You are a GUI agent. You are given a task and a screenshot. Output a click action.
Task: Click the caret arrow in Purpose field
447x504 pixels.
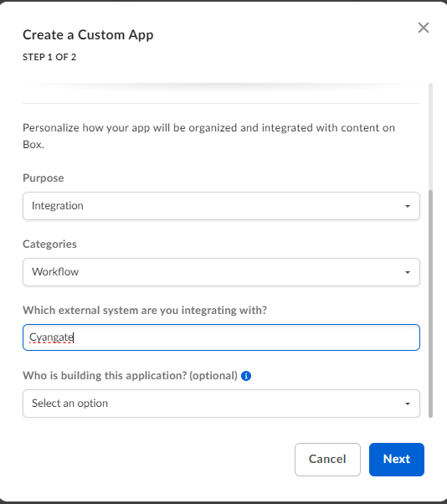(x=407, y=206)
